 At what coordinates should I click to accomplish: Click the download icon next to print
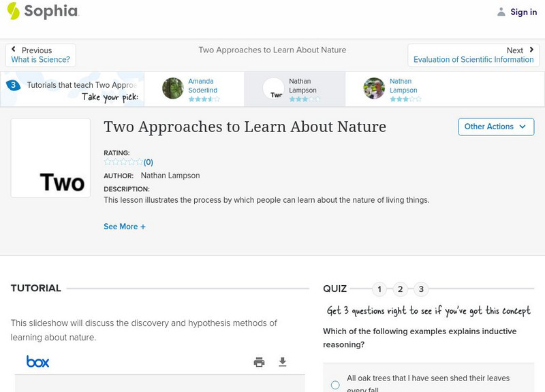click(283, 362)
